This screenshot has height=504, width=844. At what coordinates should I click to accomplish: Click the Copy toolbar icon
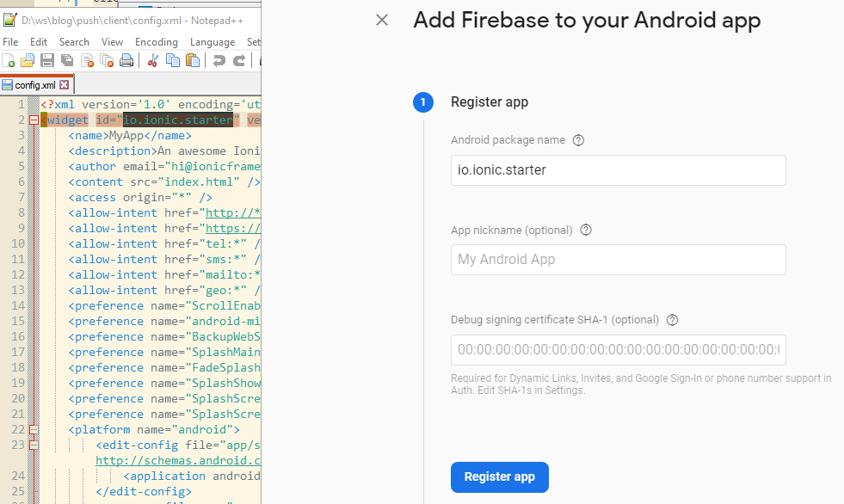tap(173, 60)
